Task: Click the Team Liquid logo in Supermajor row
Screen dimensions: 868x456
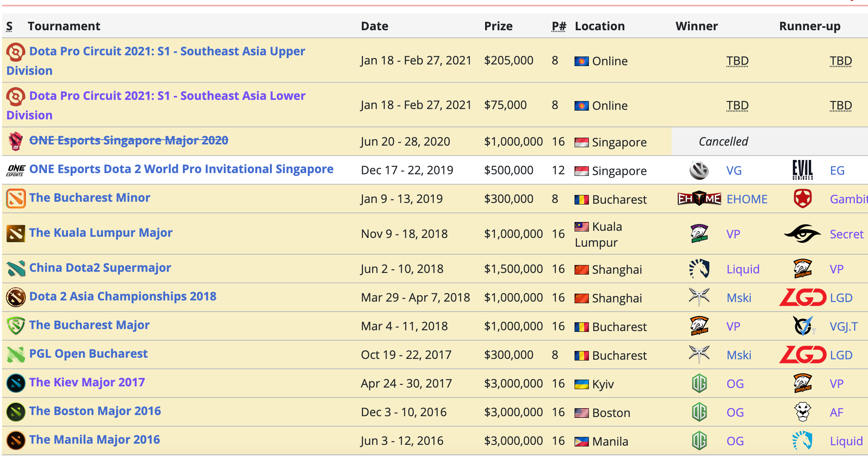Action: click(699, 269)
